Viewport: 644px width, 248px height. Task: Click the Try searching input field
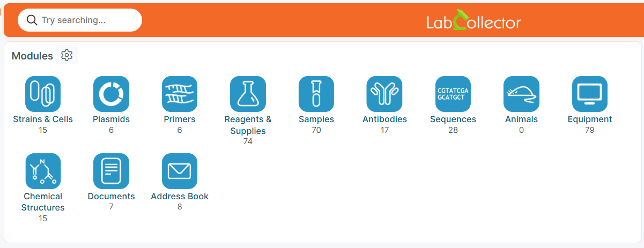[80, 20]
